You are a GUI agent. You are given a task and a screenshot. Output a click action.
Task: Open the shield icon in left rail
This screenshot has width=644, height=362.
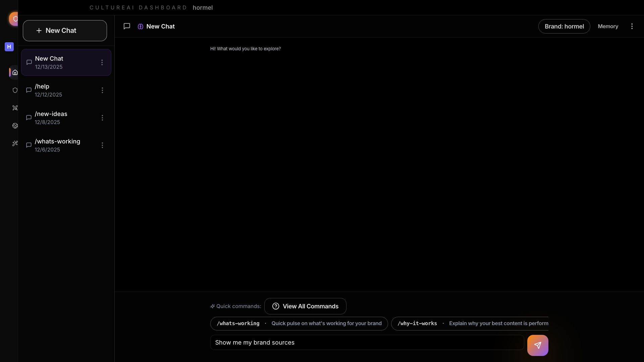click(x=15, y=90)
